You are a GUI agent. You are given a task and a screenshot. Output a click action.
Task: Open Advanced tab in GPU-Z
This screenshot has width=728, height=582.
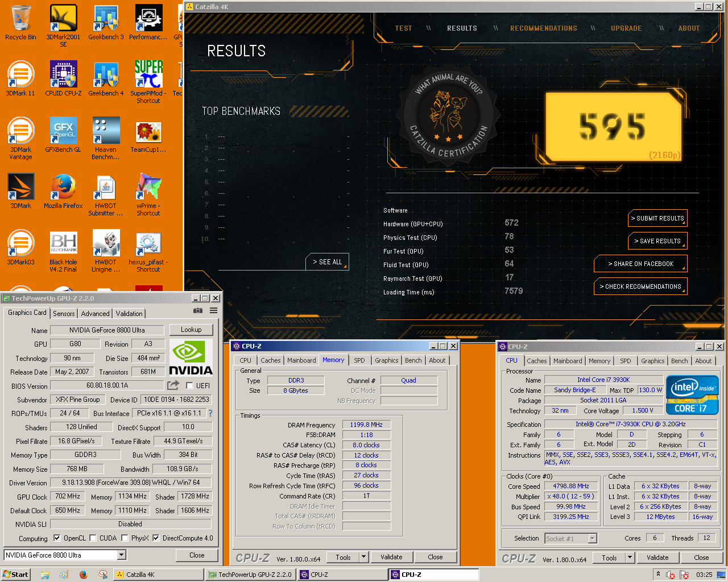(x=95, y=314)
